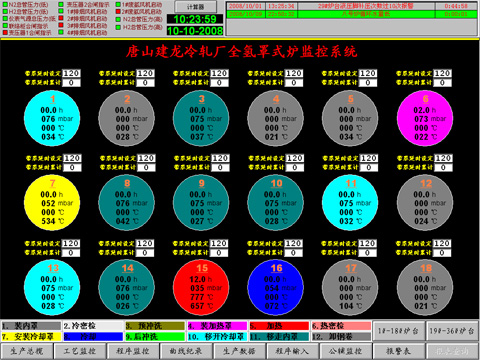Image resolution: width=480 pixels, height=360 pixels.
Task: Open the 曲线纪录 curve record screen
Action: [186, 351]
